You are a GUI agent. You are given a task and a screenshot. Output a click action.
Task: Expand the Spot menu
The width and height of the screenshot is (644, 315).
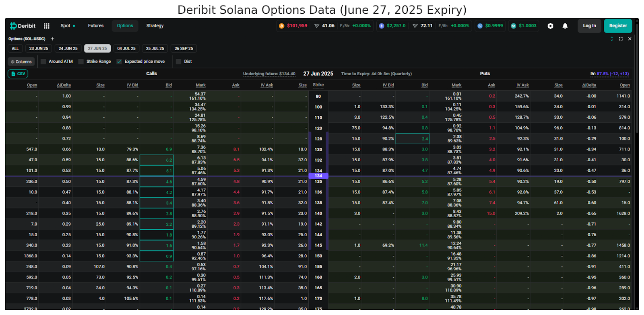(68, 26)
